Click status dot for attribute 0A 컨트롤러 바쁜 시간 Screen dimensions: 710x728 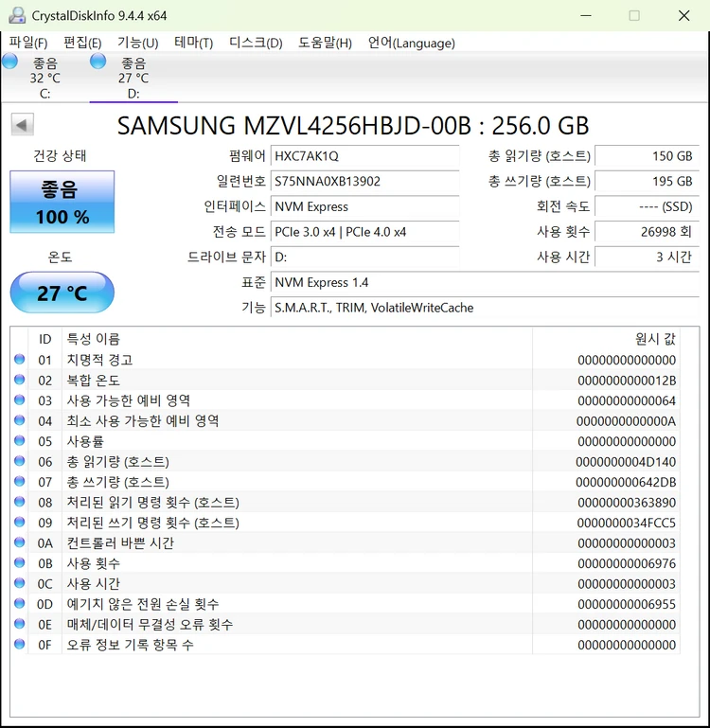click(20, 542)
